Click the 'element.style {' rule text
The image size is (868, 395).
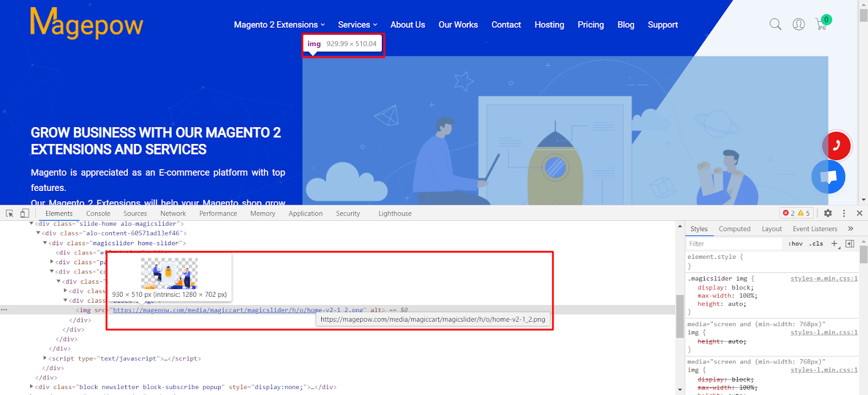[715, 257]
